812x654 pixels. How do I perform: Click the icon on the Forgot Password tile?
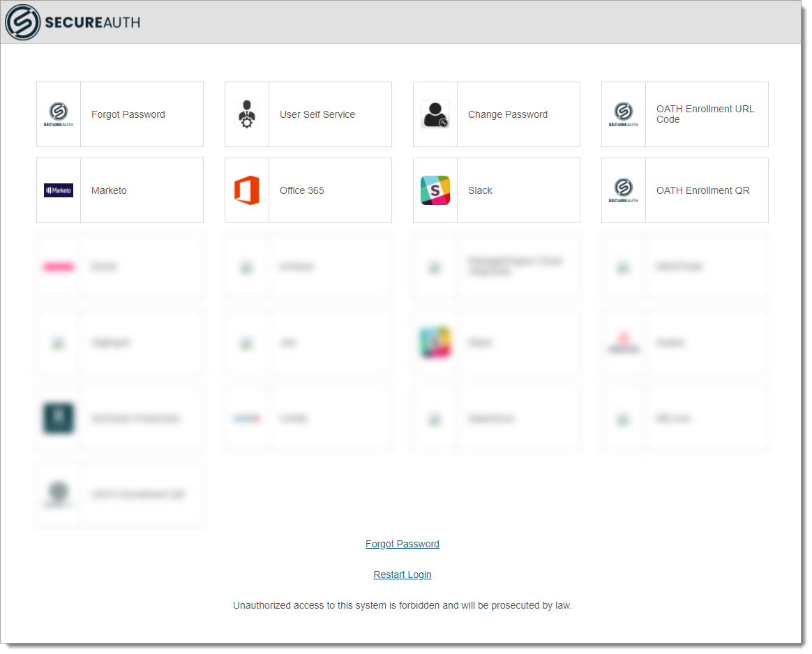point(58,114)
